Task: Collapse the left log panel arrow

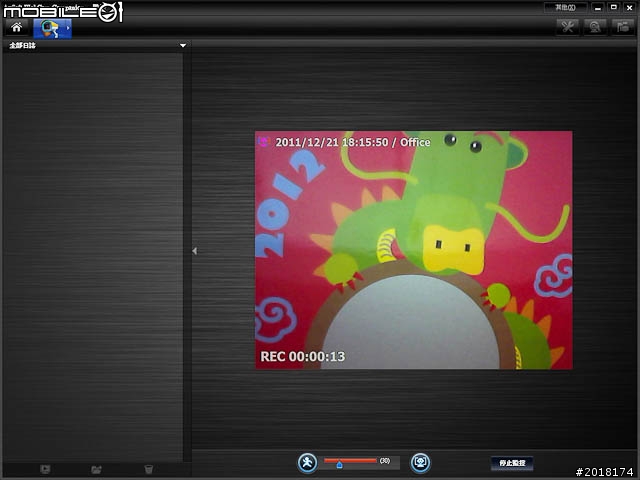Action: click(195, 251)
